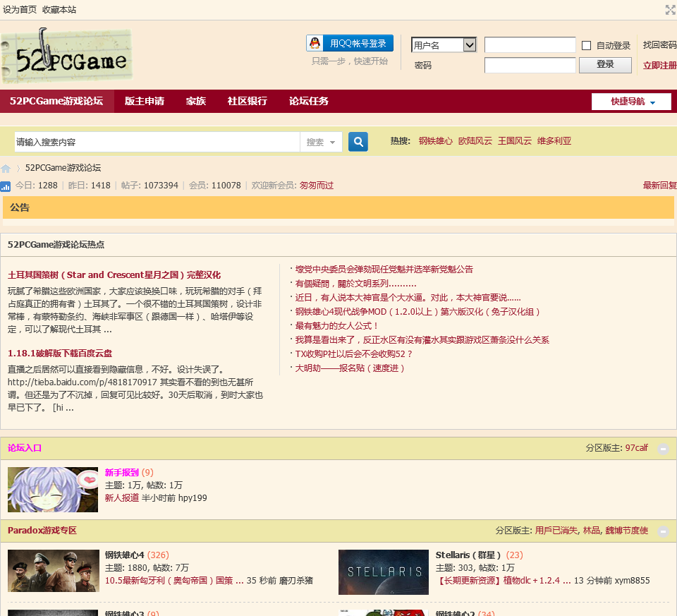This screenshot has height=616, width=677.
Task: Open the moderator 97calf profile
Action: point(636,448)
